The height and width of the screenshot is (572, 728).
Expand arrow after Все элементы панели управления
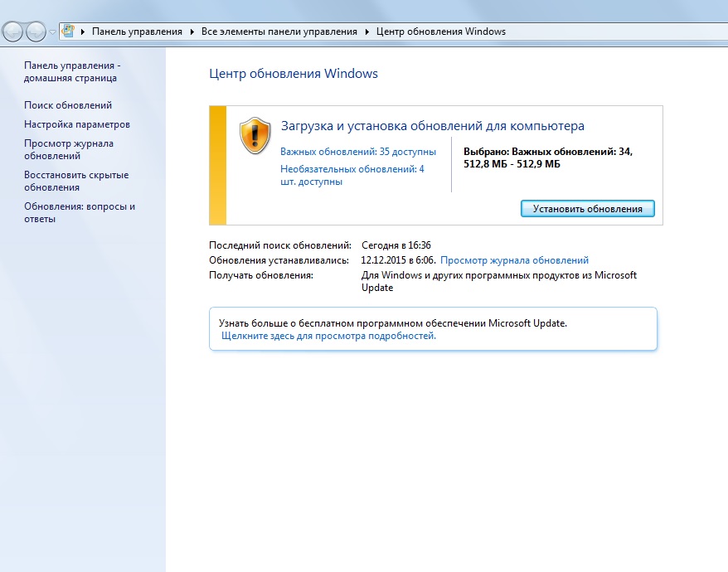(x=366, y=32)
